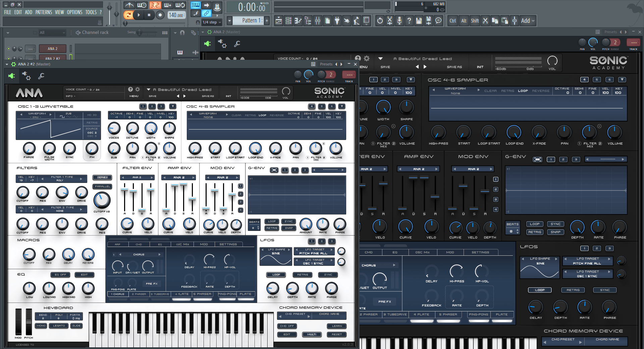Open the OPTIONS menu
This screenshot has height=349, width=644.
(74, 12)
